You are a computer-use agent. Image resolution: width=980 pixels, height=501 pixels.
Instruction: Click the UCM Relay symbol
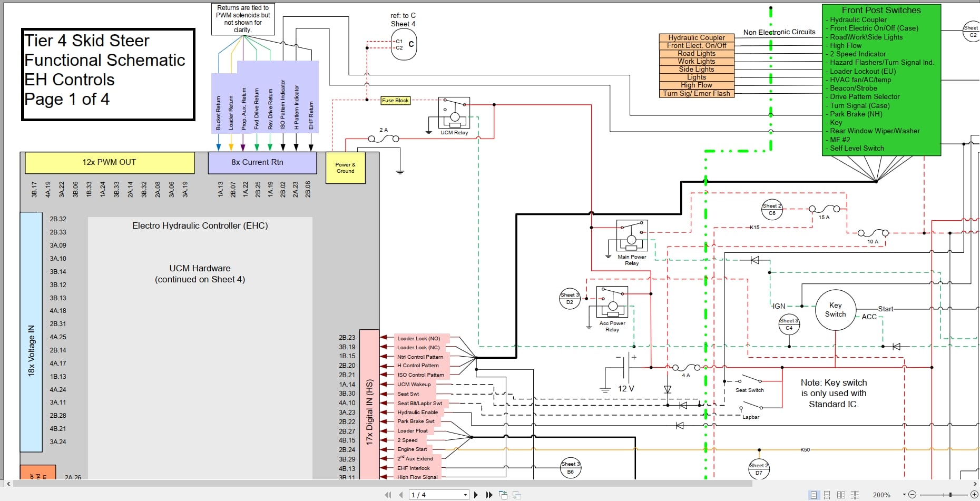click(x=454, y=113)
